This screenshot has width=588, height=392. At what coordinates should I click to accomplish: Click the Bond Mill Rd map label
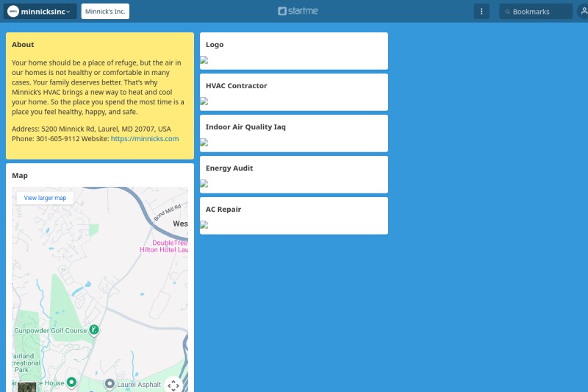(168, 213)
